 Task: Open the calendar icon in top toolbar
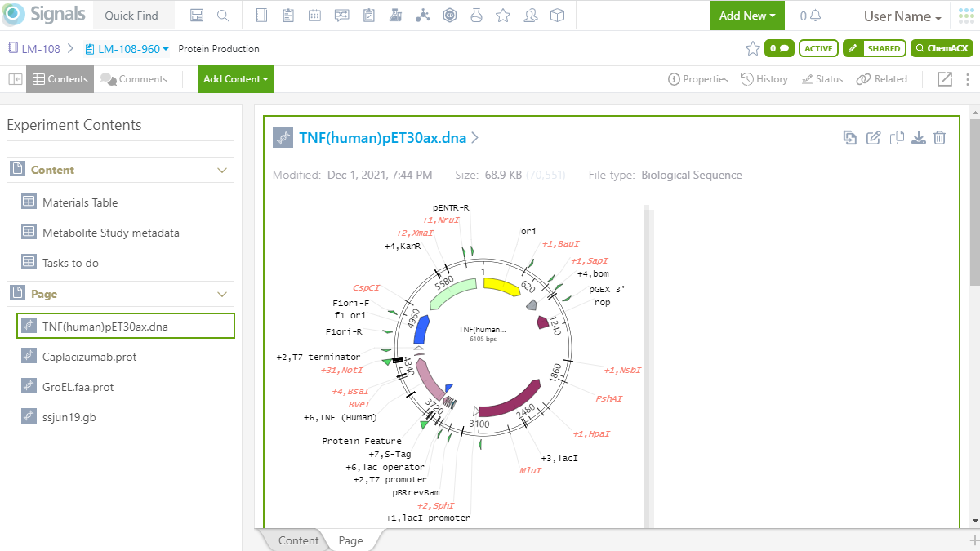(x=315, y=16)
